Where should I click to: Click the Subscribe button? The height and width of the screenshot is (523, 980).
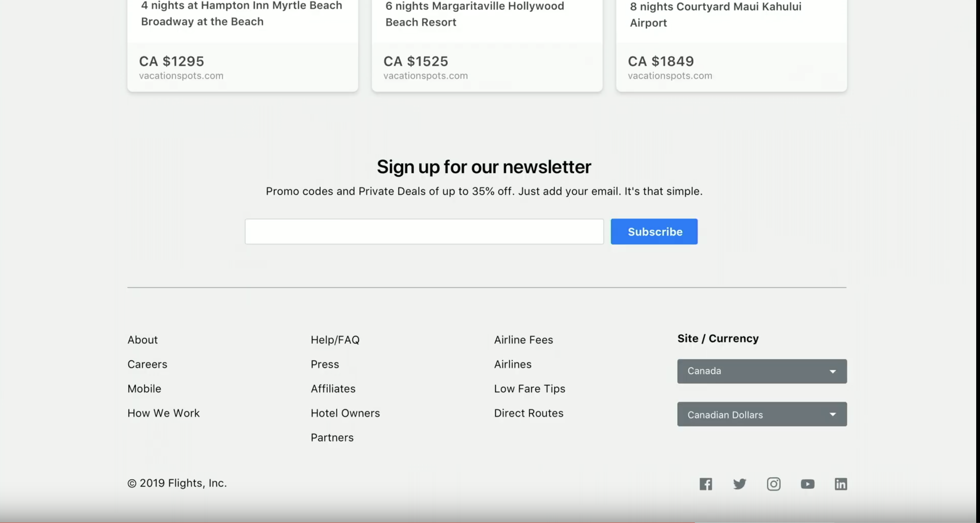click(x=654, y=232)
